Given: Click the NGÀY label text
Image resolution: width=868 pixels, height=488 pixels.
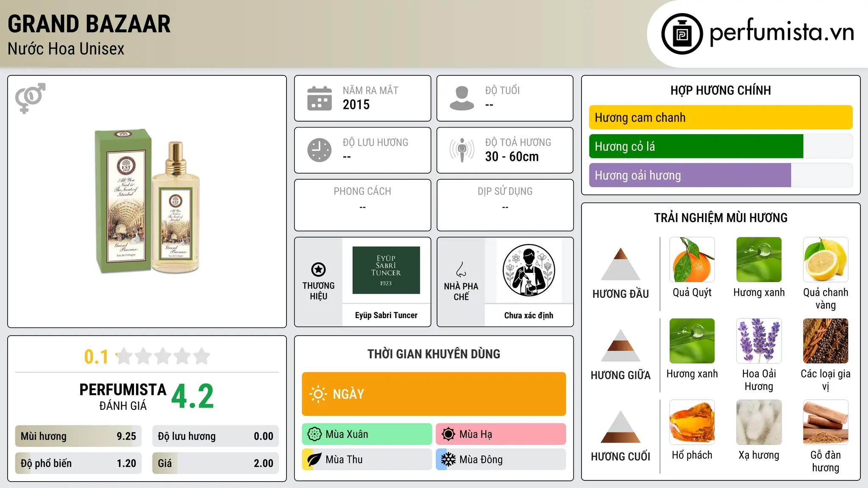Looking at the screenshot, I should pyautogui.click(x=348, y=394).
